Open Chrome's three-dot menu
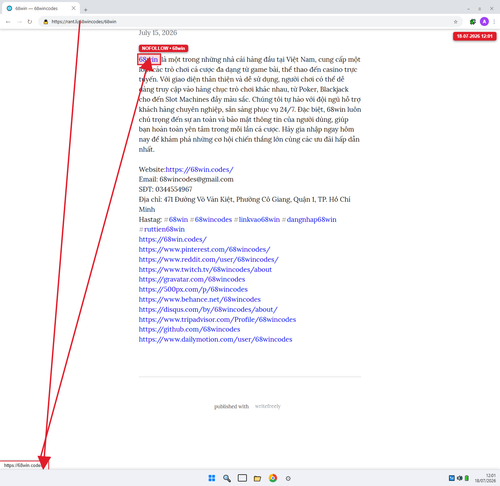The width and height of the screenshot is (500, 486). [x=494, y=22]
